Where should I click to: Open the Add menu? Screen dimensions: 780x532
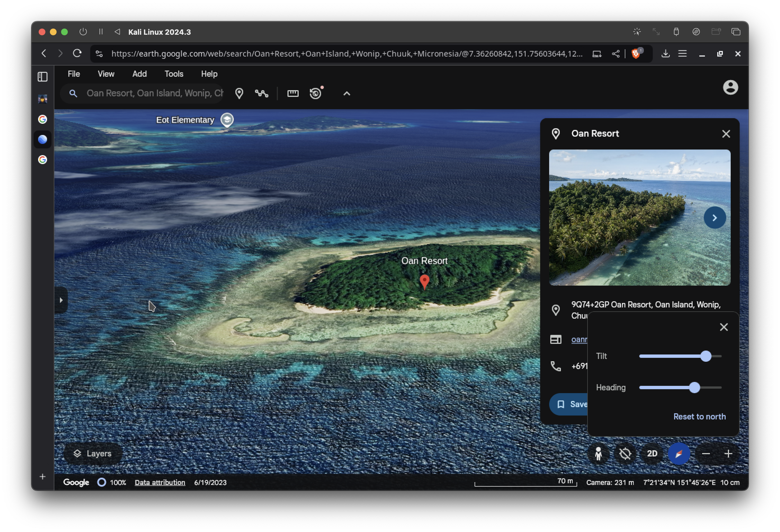pos(140,74)
